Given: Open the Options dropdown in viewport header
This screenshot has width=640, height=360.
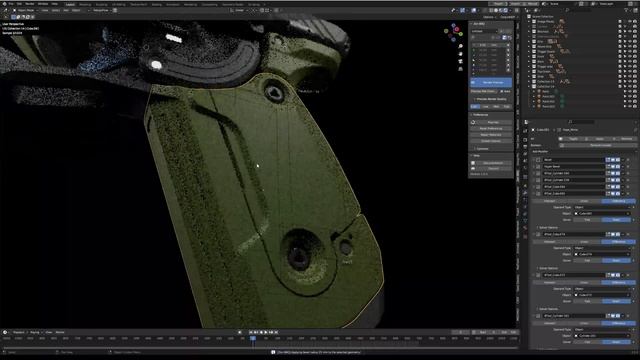Looking at the screenshot, I should (x=489, y=17).
